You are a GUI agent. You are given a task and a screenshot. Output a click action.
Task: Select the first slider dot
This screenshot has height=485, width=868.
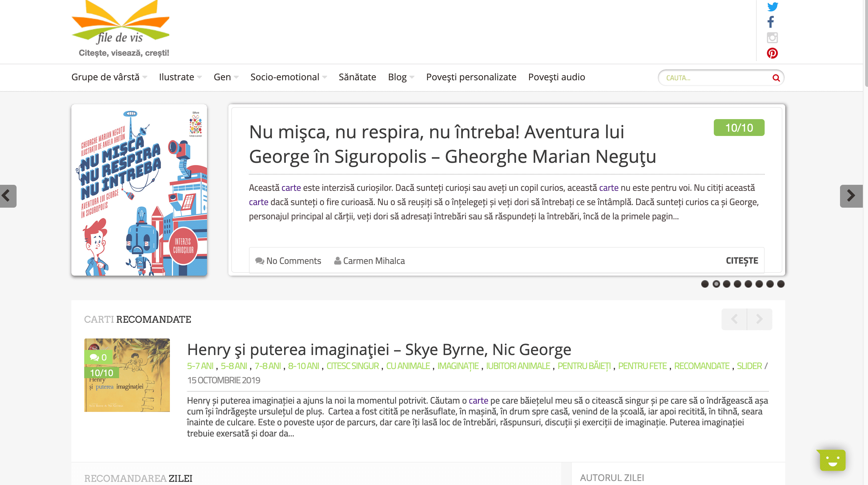[x=705, y=284]
